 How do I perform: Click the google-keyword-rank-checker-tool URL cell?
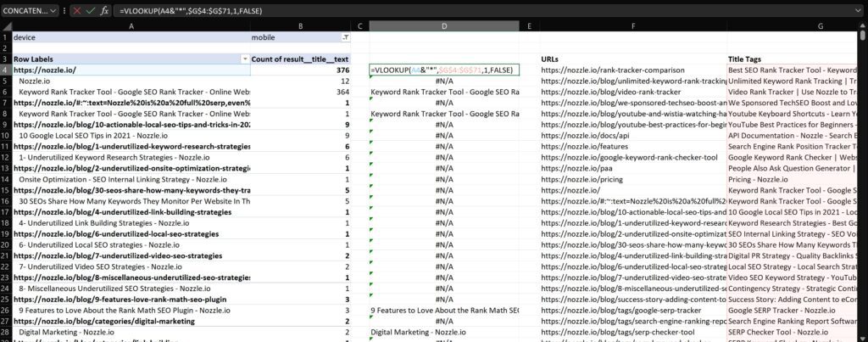pos(633,157)
